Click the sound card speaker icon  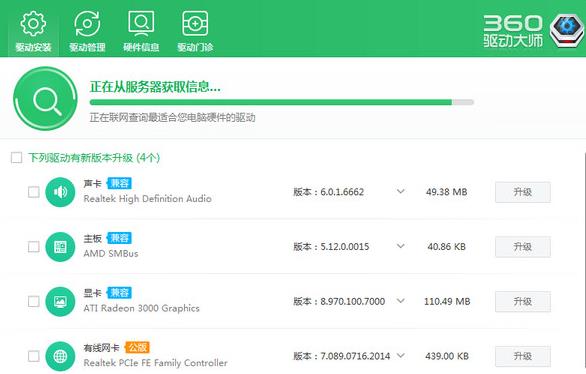(60, 192)
